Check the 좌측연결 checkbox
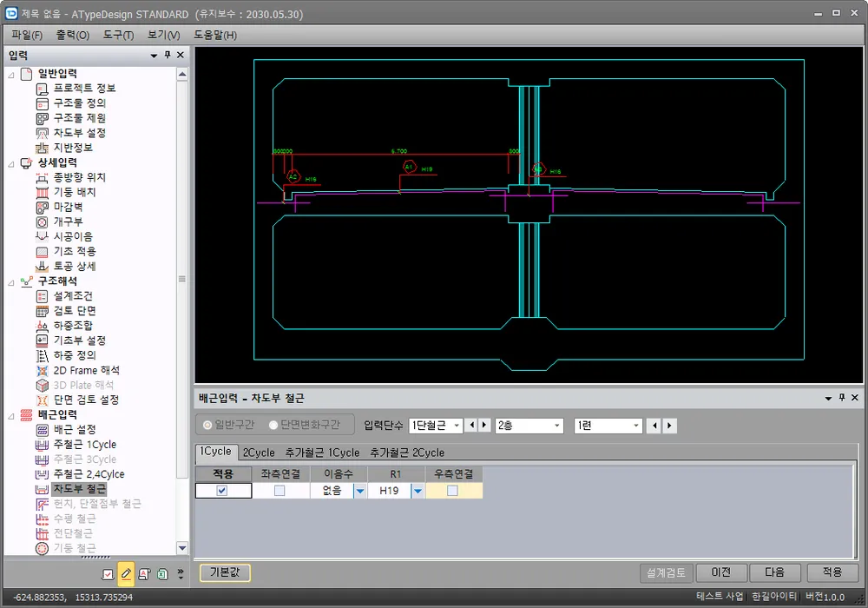The height and width of the screenshot is (608, 868). pos(279,491)
